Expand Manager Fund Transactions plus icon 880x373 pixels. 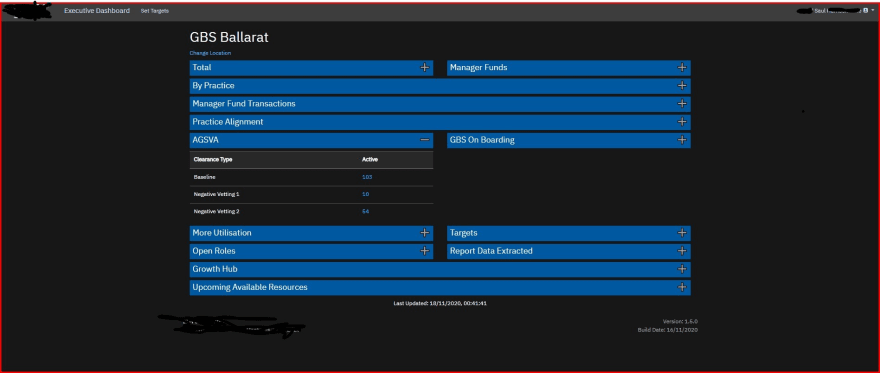[682, 104]
